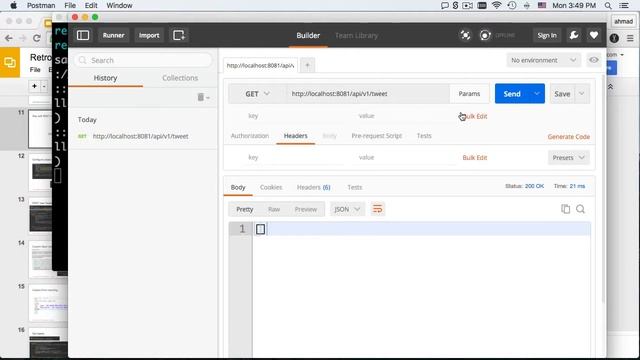Click the request URL field

pyautogui.click(x=367, y=93)
